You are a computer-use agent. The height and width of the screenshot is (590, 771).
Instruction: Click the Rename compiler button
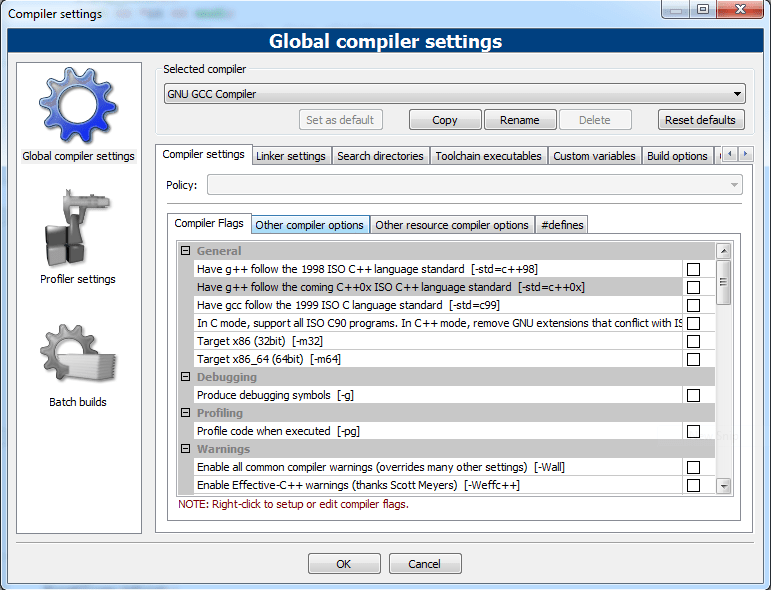tap(520, 120)
